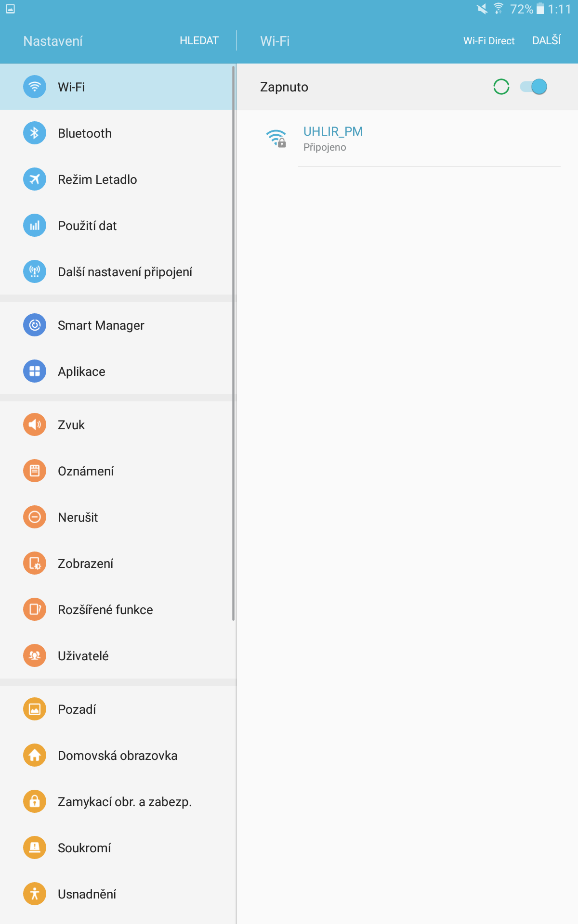Image resolution: width=578 pixels, height=924 pixels.
Task: Open the Aplikace settings entry
Action: point(118,371)
